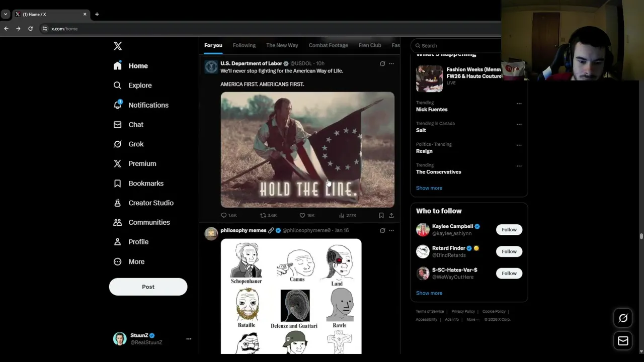Open Creator Studio in the sidebar
644x362 pixels.
click(143, 203)
